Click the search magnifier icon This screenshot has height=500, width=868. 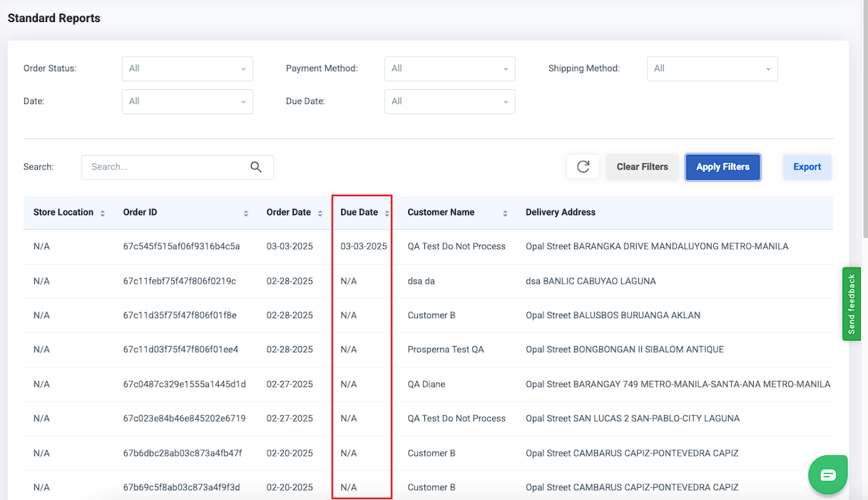point(256,167)
